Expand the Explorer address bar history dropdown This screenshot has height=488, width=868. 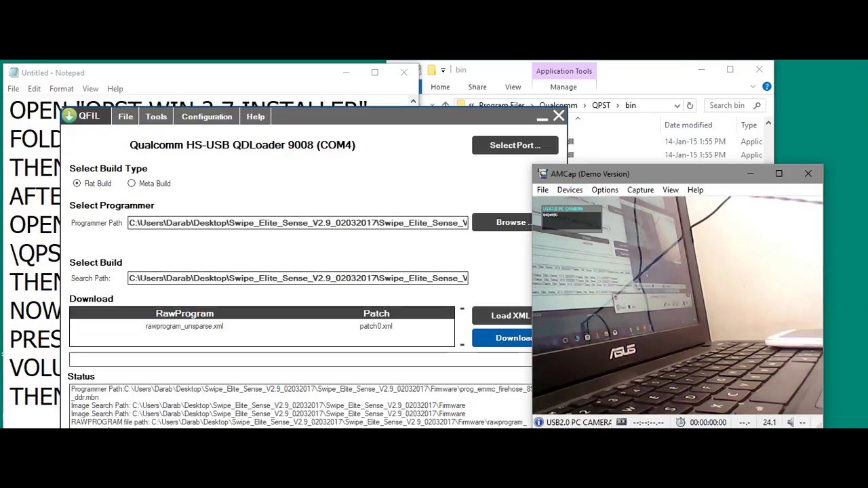[677, 106]
